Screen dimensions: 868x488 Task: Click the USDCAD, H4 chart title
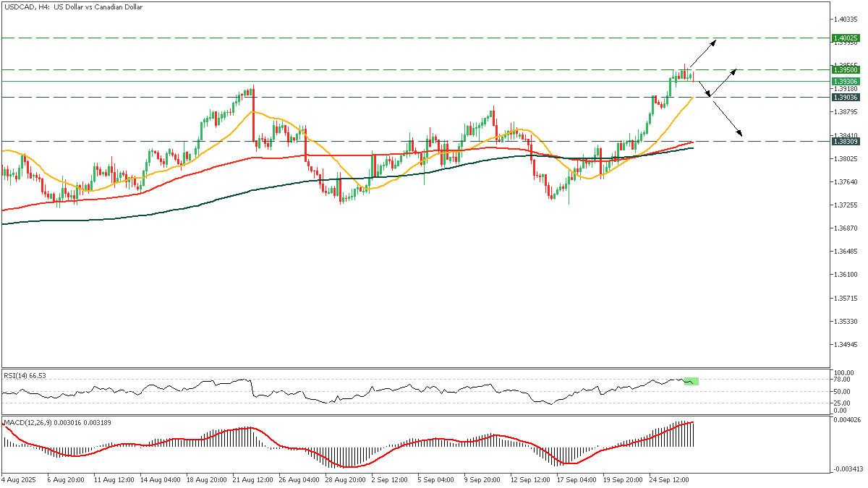coord(72,7)
